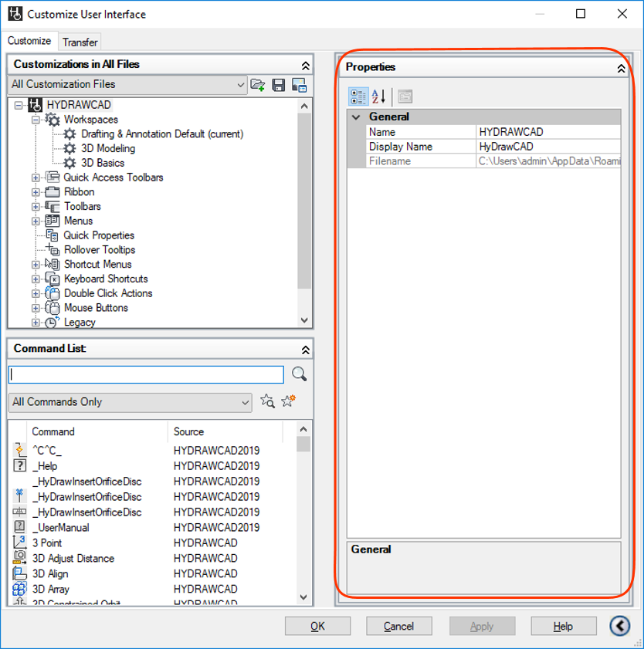This screenshot has height=649, width=644.
Task: Collapse the Customizations in All Files panel
Action: click(x=305, y=66)
